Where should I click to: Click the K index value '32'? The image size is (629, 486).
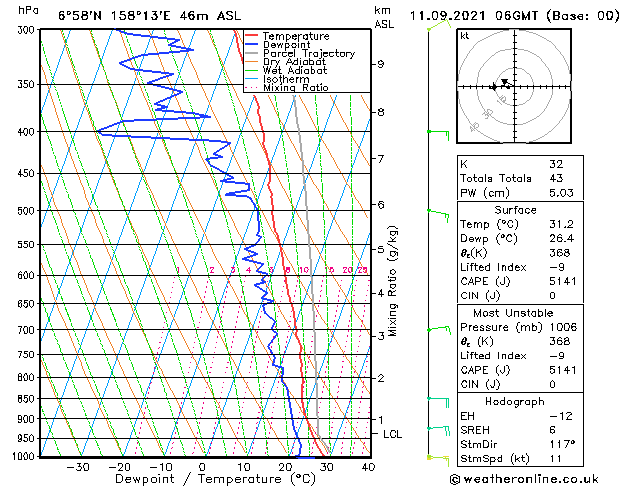pos(556,164)
